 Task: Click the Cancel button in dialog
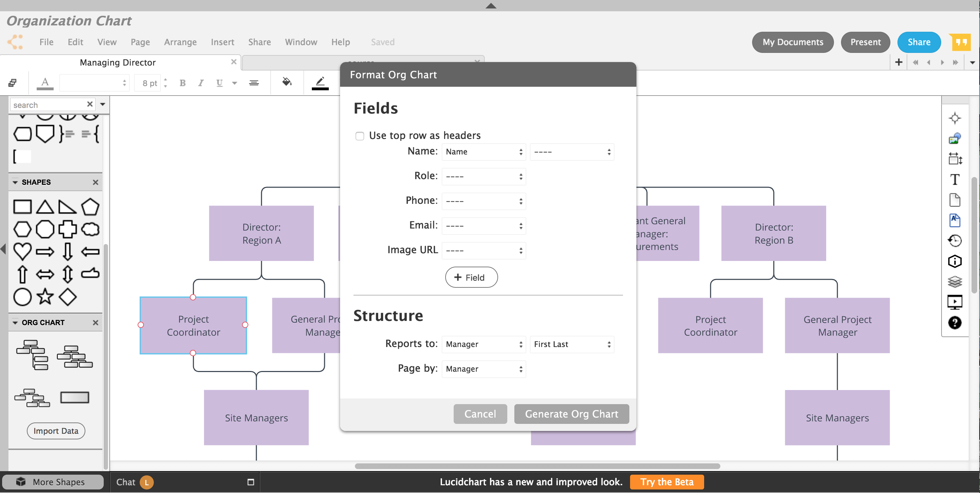tap(480, 413)
